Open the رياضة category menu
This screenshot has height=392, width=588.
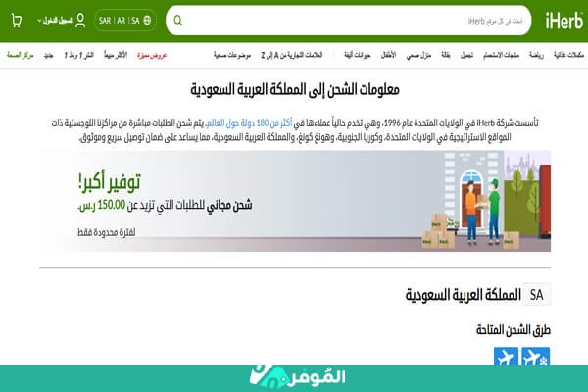(536, 55)
